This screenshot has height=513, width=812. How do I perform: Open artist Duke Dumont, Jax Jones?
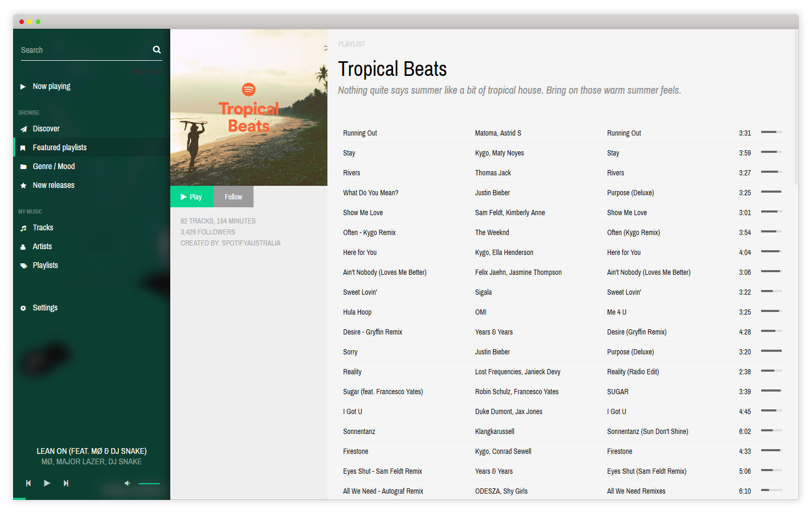(x=508, y=411)
